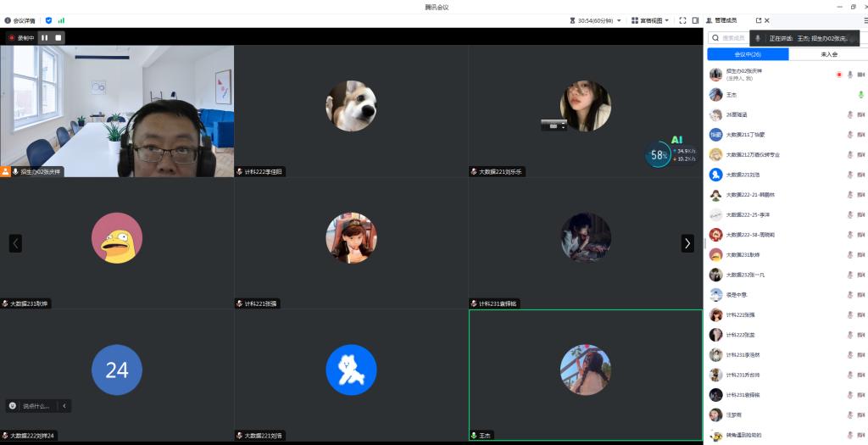Check the green network signal icon
Viewport: 868px width, 445px height.
click(61, 20)
